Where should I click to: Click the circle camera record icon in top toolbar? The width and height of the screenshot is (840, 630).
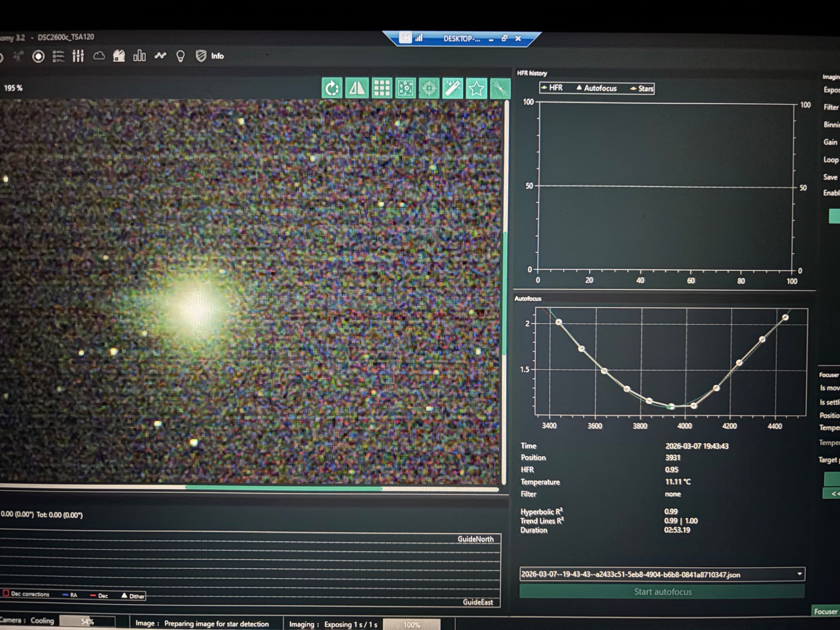(38, 56)
